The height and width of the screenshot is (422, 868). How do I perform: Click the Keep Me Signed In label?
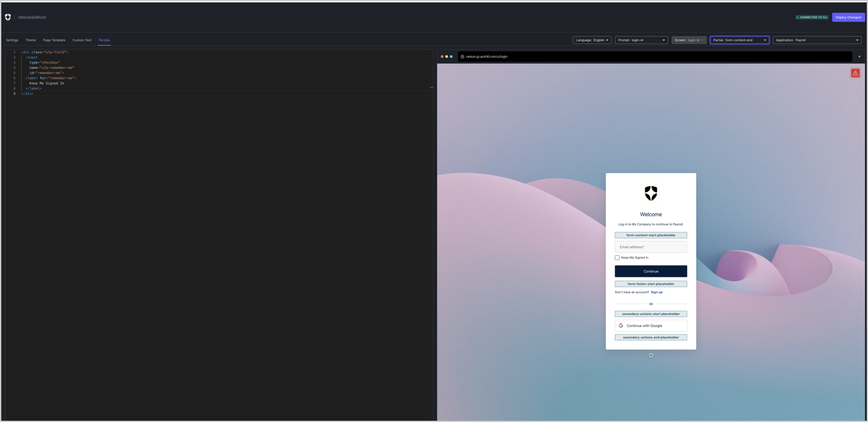click(635, 258)
